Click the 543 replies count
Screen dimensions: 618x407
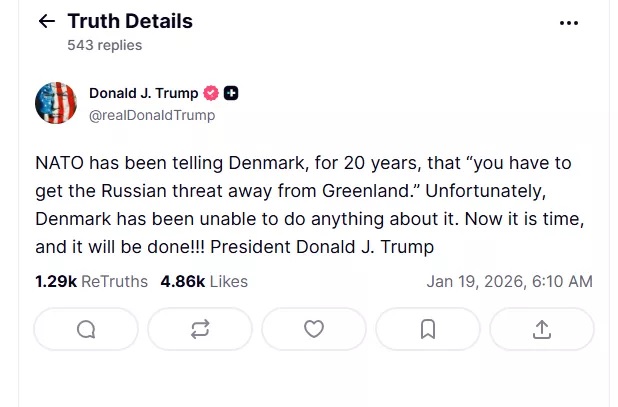coord(104,45)
